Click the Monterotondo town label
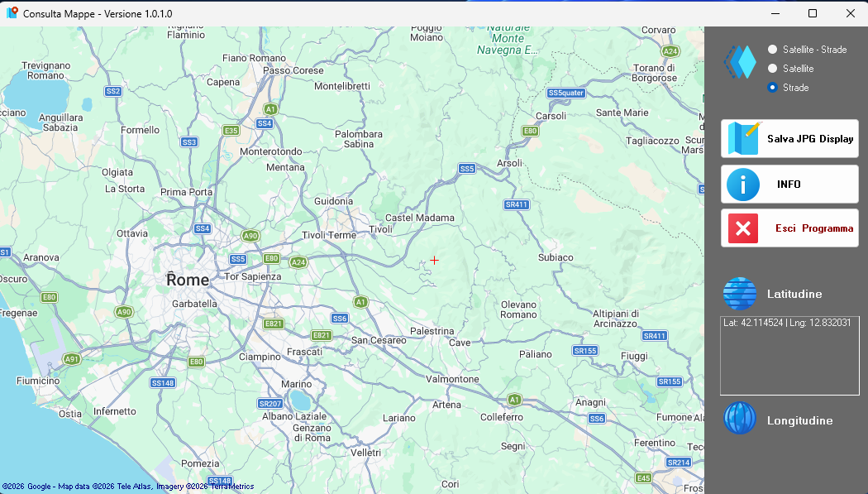The width and height of the screenshot is (868, 494). pyautogui.click(x=270, y=151)
